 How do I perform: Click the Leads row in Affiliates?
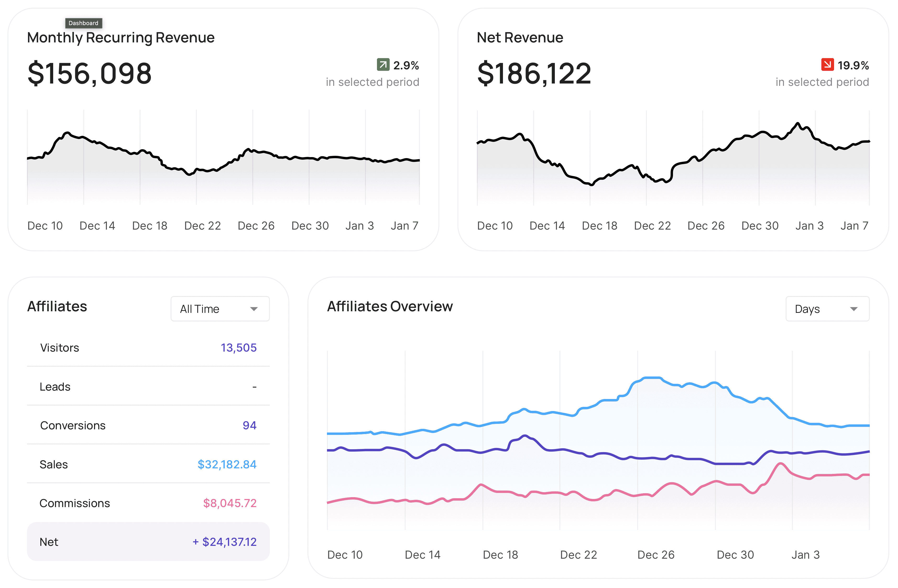point(148,387)
